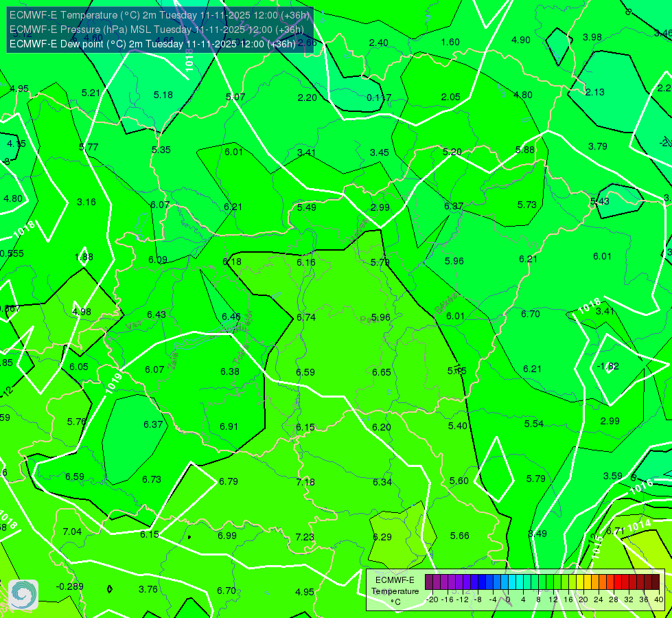
Task: Click the 6.34 dew point value
Action: click(x=382, y=482)
